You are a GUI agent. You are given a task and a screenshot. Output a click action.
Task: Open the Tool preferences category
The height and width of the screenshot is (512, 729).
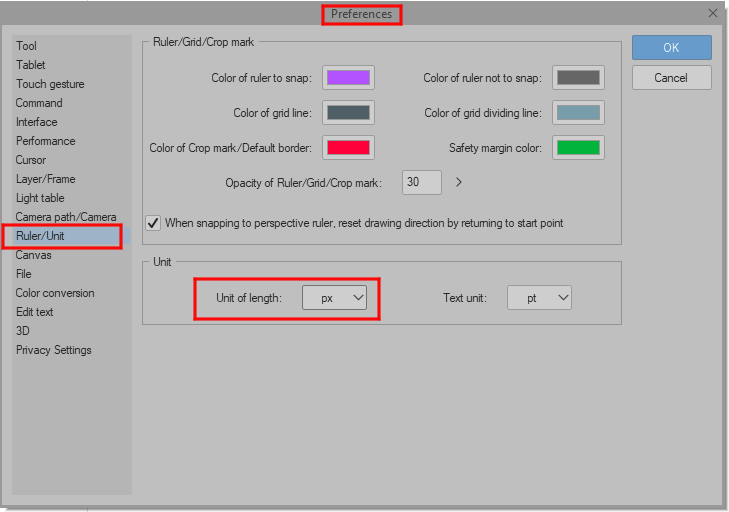(x=26, y=46)
